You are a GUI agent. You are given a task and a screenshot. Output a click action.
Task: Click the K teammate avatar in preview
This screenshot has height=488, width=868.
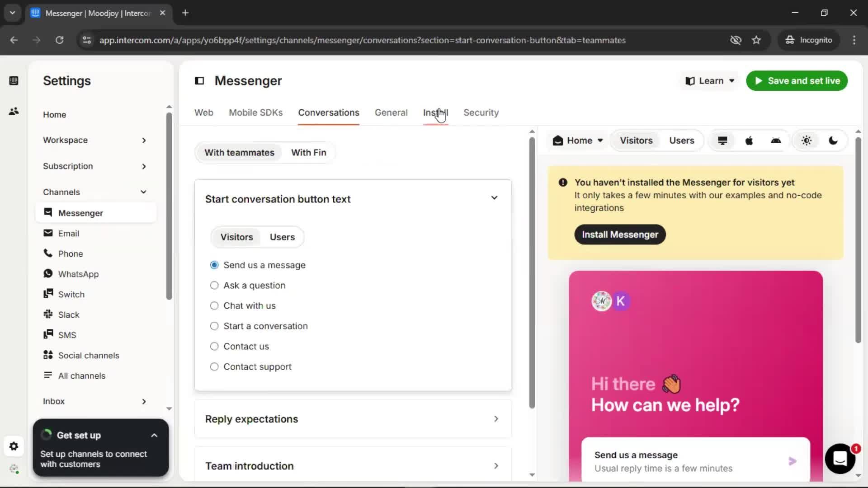click(x=620, y=301)
